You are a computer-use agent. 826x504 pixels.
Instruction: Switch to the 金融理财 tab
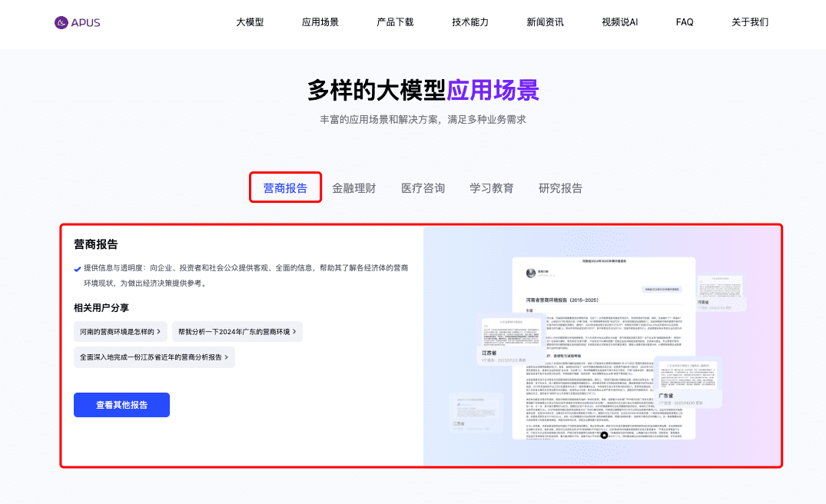[x=354, y=187]
